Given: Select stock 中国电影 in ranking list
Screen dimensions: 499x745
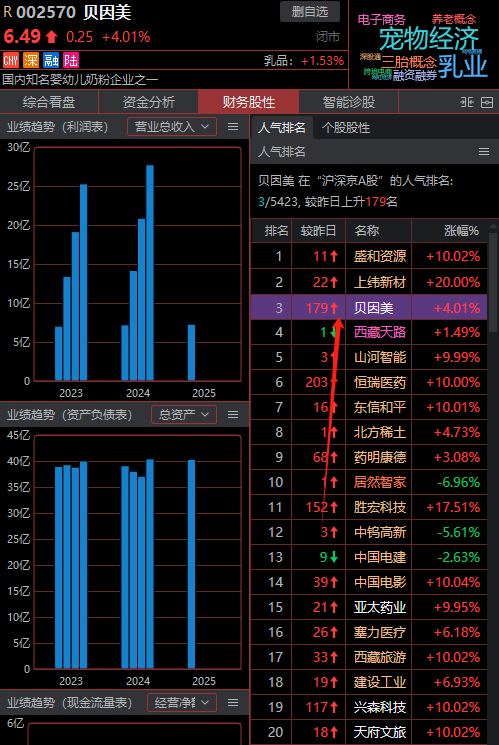Looking at the screenshot, I should [x=380, y=582].
